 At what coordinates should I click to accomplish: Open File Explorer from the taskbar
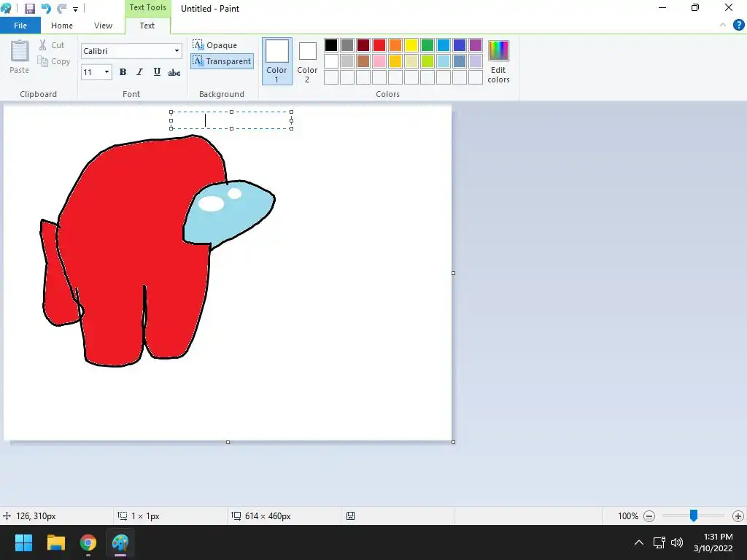(55, 542)
